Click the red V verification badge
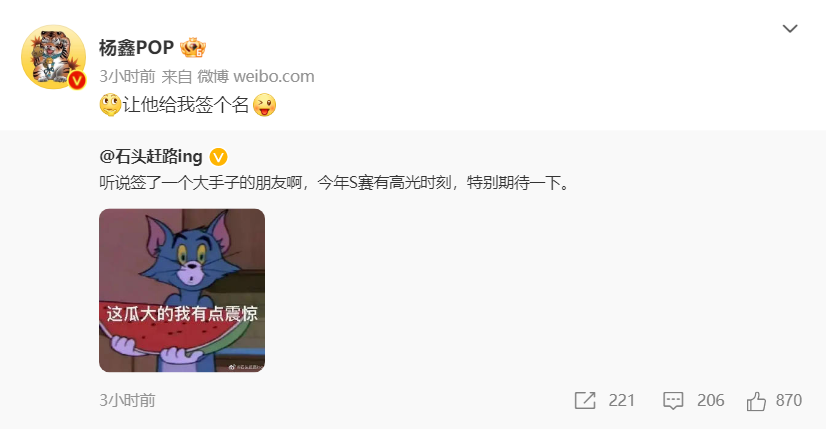Screen dimensions: 826x429 (77, 80)
